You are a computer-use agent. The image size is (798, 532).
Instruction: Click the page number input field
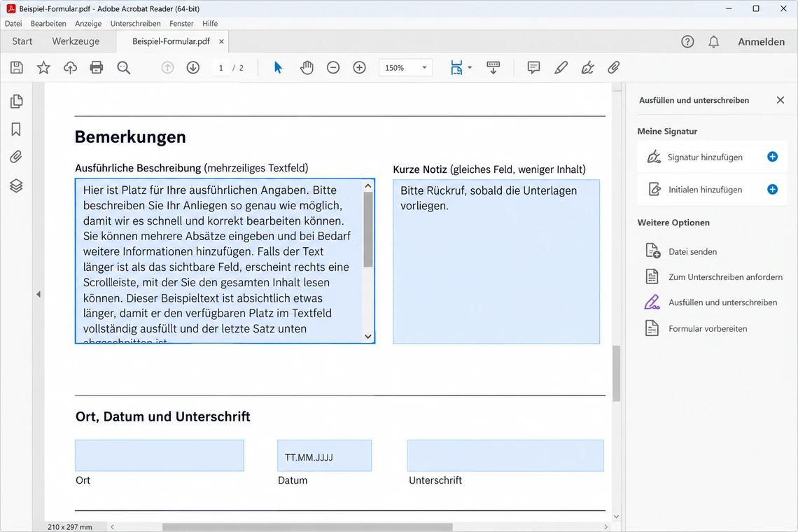(x=221, y=68)
